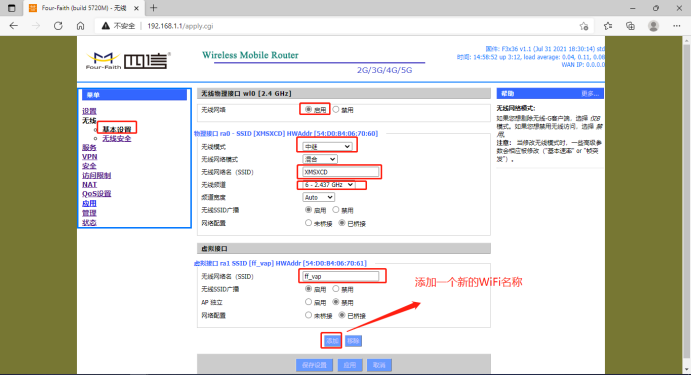Open the 无线安全 submenu item
Viewport: 691px width, 375px height.
117,138
